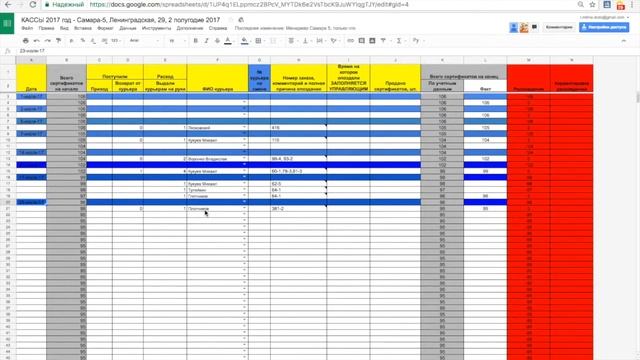
Task: Go to Sheets home via green icon
Action: (x=7, y=23)
